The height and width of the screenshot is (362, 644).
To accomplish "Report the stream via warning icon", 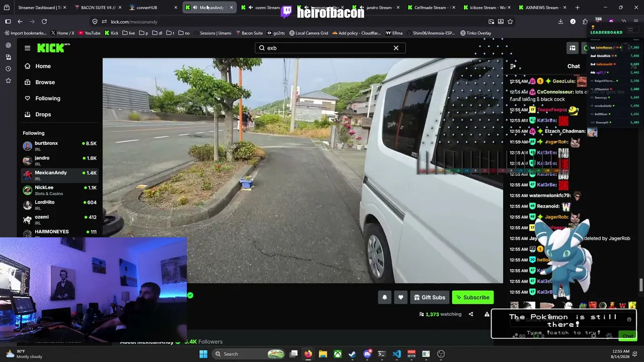I will pyautogui.click(x=487, y=314).
